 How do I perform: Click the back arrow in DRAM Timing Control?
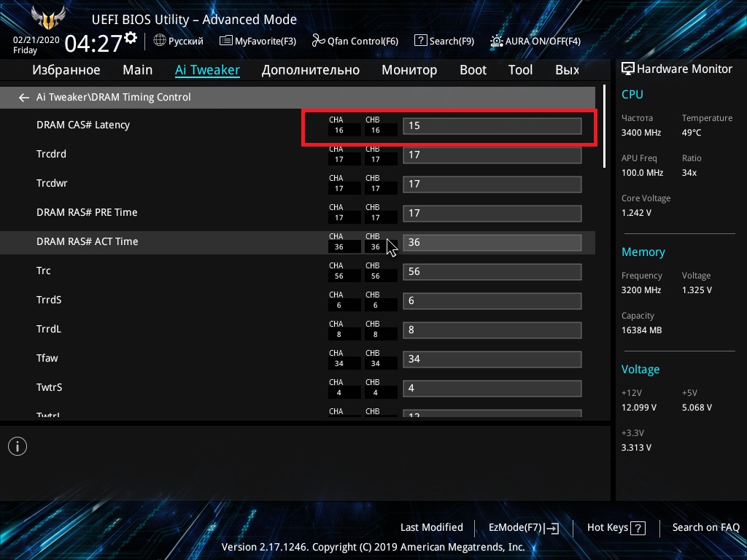click(24, 98)
